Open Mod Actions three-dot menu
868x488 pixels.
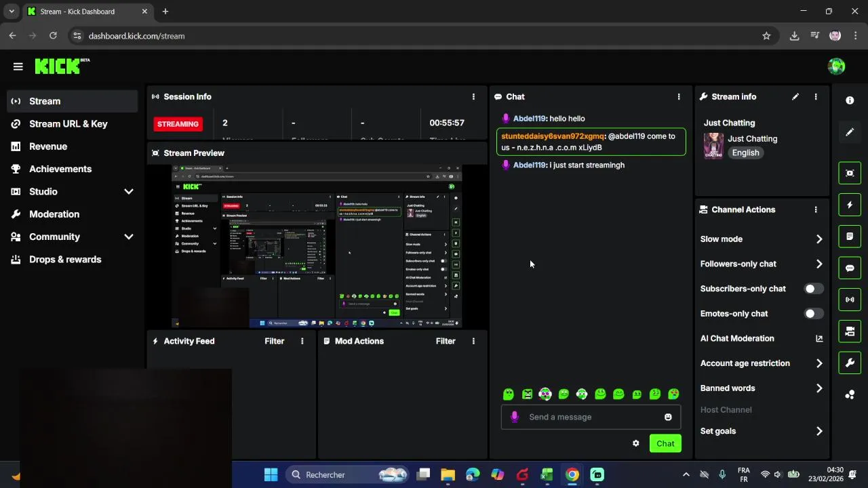point(473,342)
